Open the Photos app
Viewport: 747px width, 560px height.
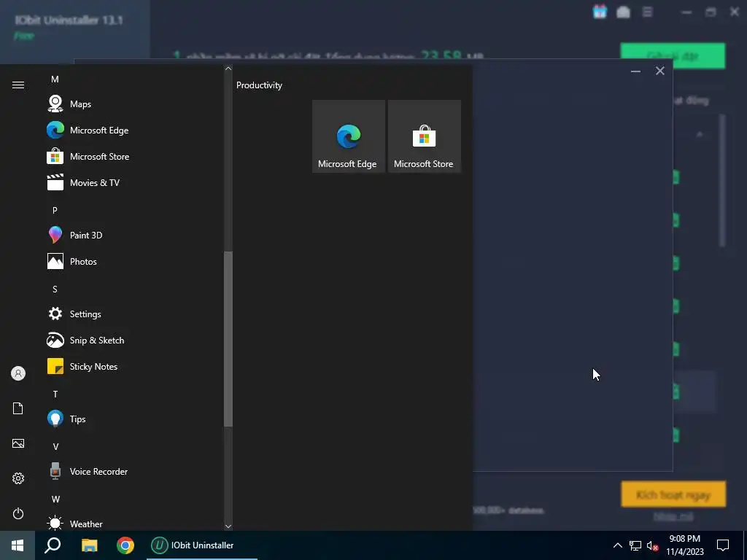pyautogui.click(x=133, y=261)
